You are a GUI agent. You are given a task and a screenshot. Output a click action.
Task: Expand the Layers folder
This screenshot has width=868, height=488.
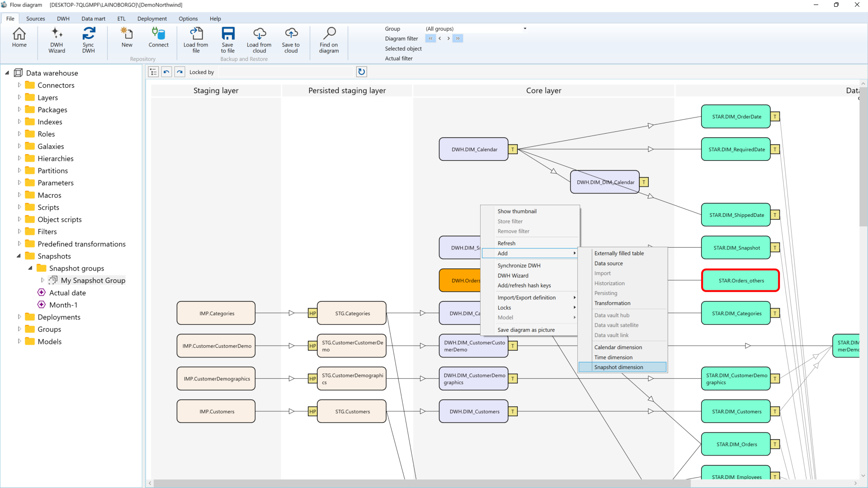19,97
